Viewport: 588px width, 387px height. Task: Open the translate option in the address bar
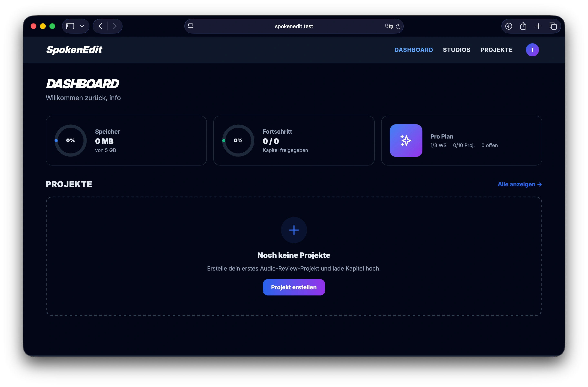(x=389, y=26)
